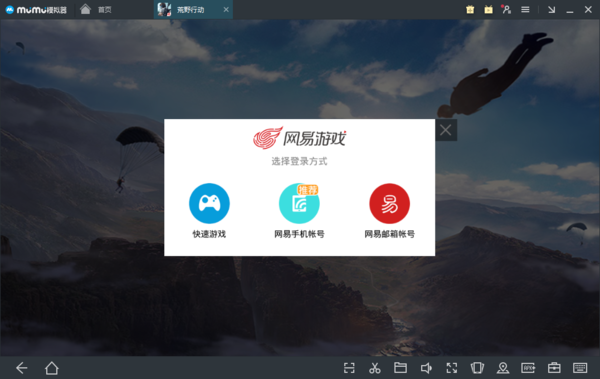The height and width of the screenshot is (379, 600).
Task: Click the 网易邮箱帐号 text label
Action: tap(390, 234)
